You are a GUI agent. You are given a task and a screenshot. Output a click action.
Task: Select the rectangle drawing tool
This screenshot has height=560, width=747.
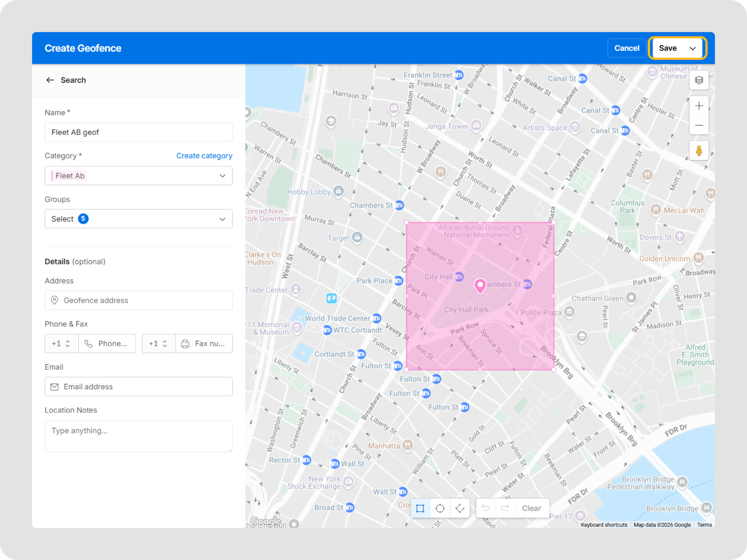pyautogui.click(x=420, y=508)
